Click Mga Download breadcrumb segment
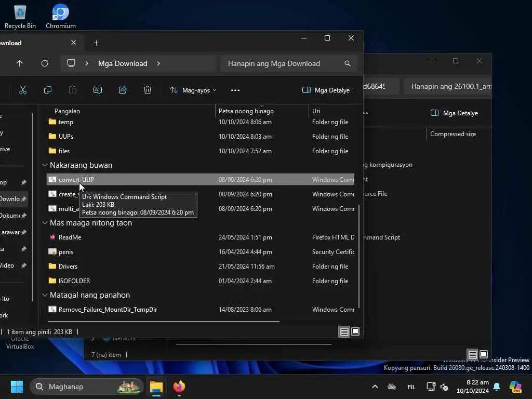Image resolution: width=532 pixels, height=399 pixels. 123,63
